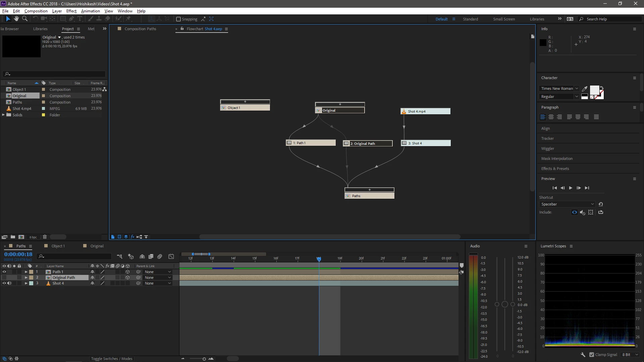Create a new folder in Project panel

[13, 237]
